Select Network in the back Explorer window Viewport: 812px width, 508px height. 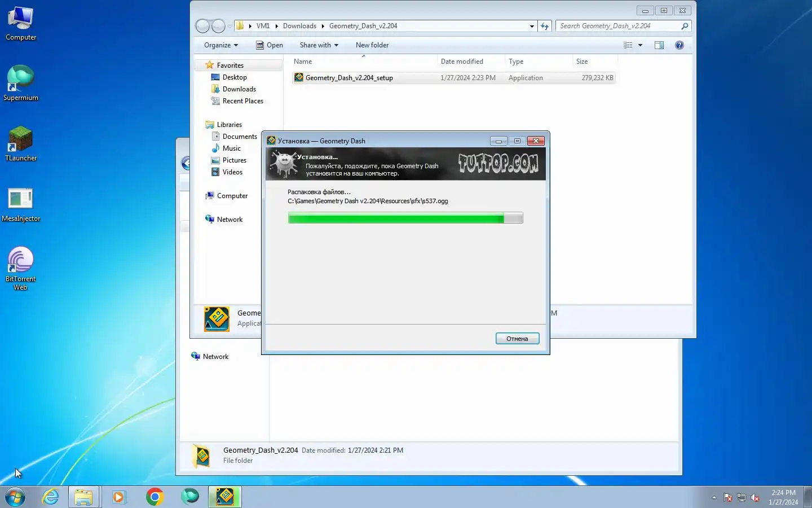215,357
